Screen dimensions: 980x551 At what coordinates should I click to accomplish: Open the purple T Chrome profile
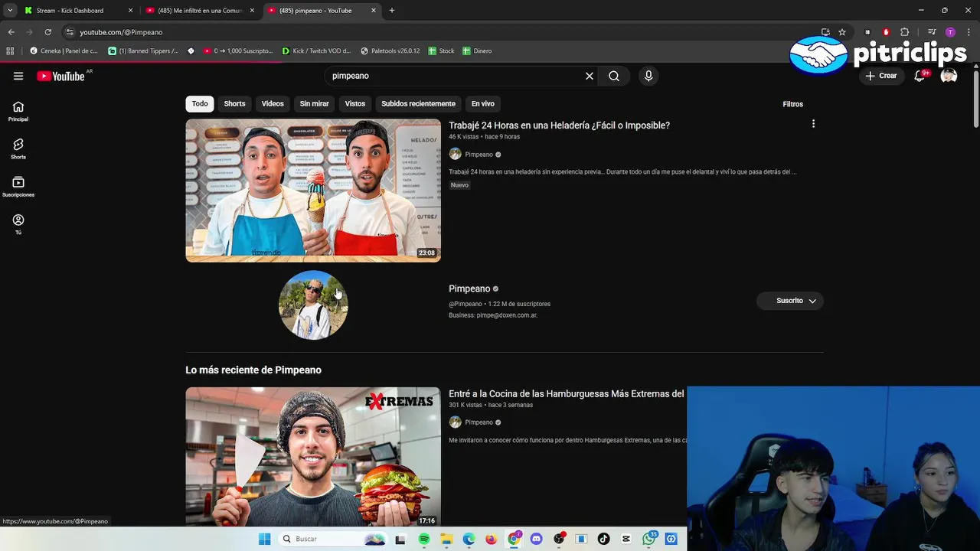point(950,32)
